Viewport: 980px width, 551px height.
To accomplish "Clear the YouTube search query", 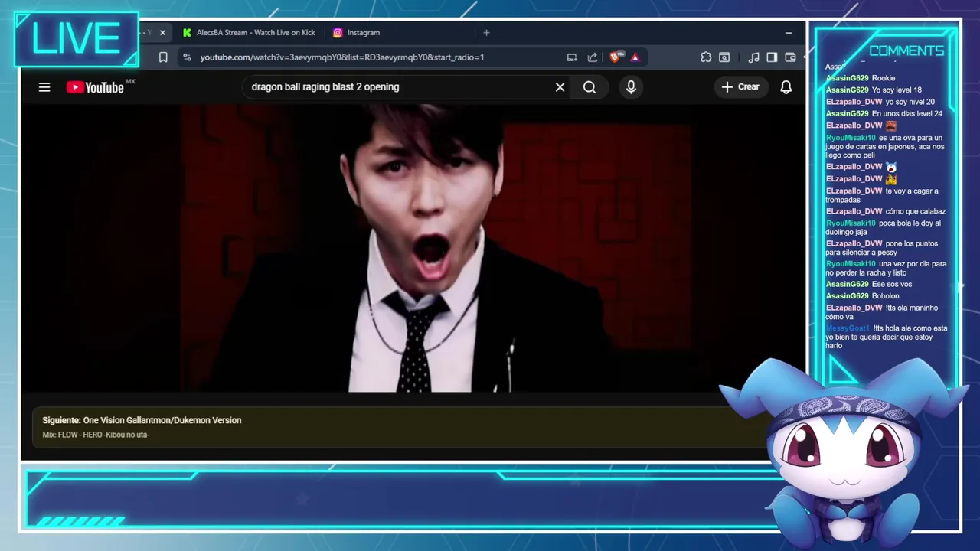I will (x=560, y=87).
